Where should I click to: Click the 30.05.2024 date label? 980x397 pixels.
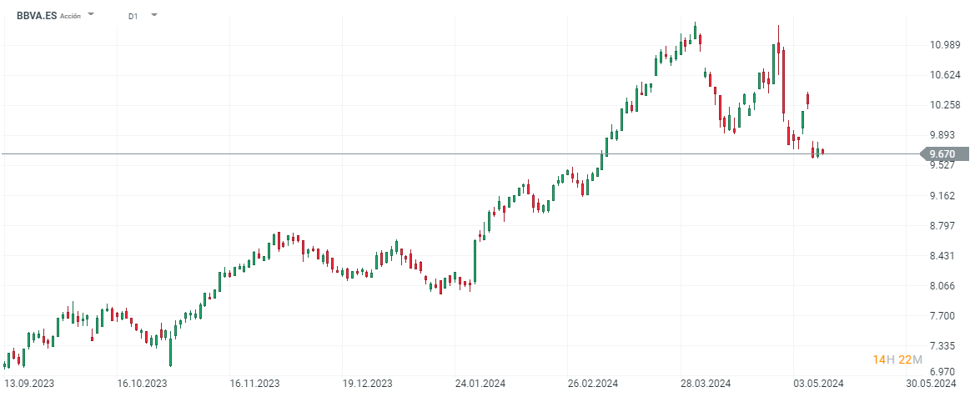point(931,384)
